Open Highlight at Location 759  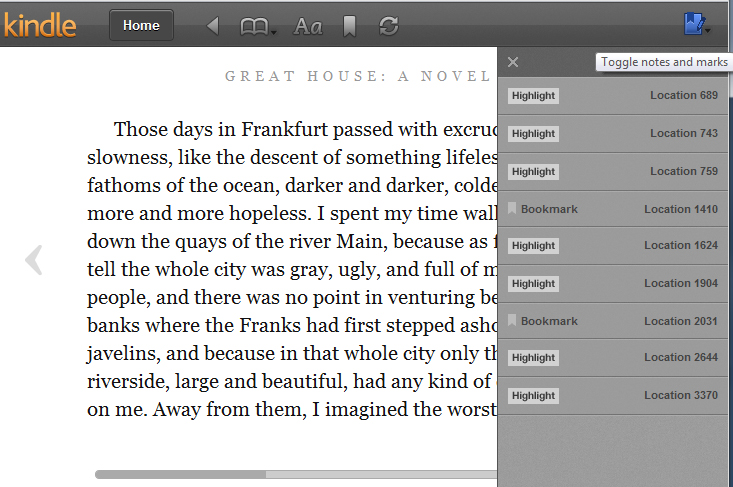pos(613,172)
